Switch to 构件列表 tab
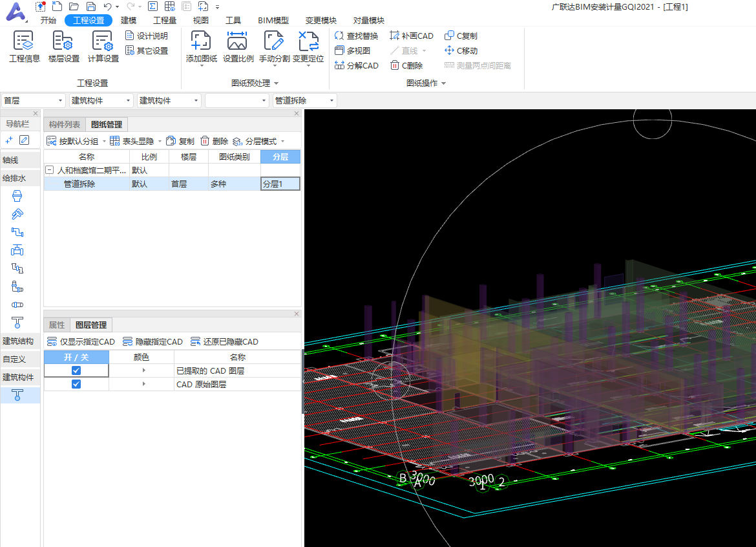756x547 pixels. coord(65,124)
